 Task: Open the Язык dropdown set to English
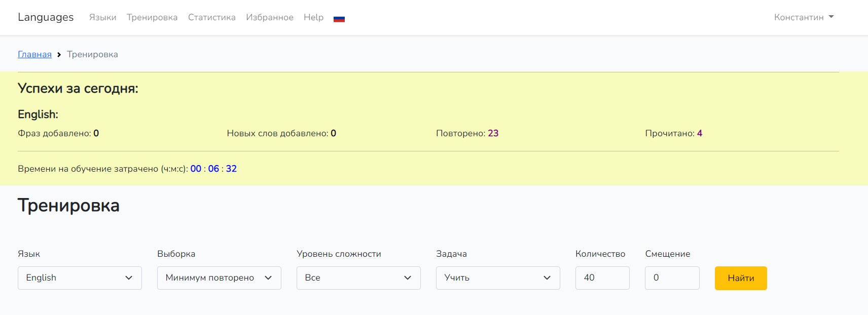coord(80,278)
